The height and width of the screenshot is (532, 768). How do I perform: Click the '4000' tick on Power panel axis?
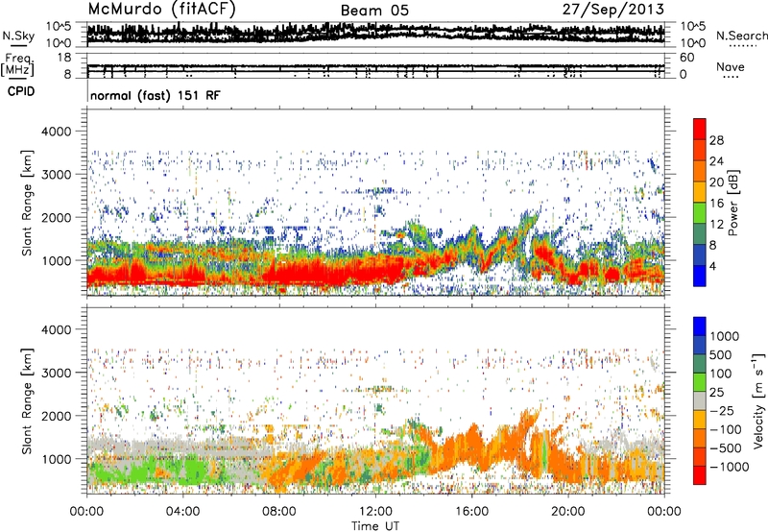point(56,132)
